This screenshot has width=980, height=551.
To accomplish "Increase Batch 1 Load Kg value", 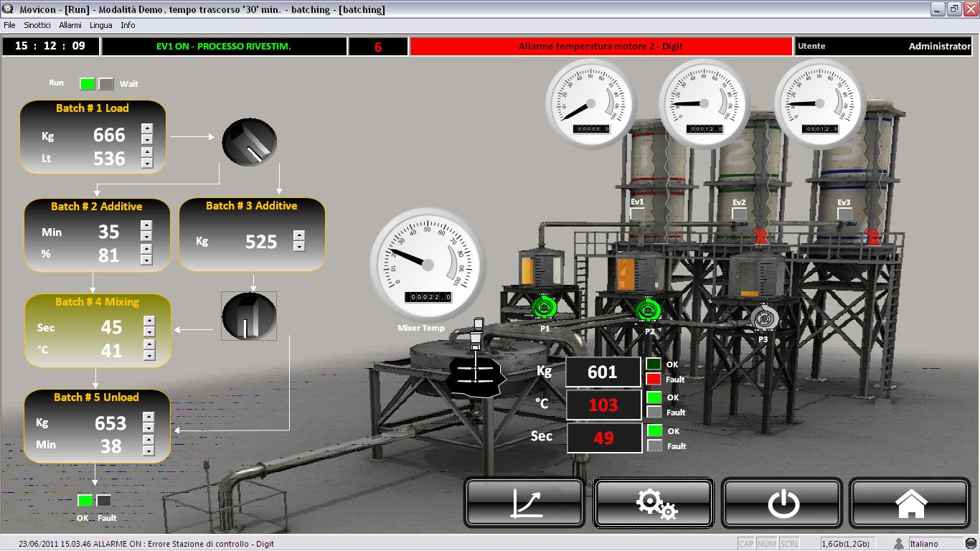I will coord(147,128).
